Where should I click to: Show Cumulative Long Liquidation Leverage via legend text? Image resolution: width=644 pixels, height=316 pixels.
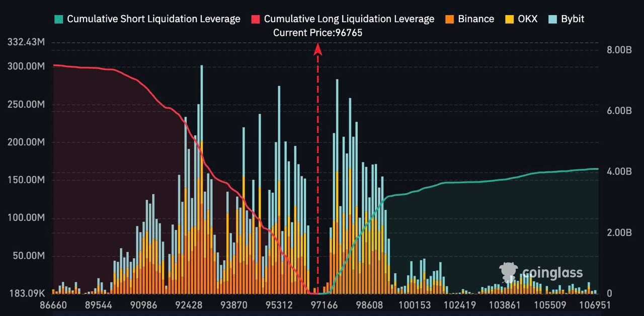[x=349, y=19]
